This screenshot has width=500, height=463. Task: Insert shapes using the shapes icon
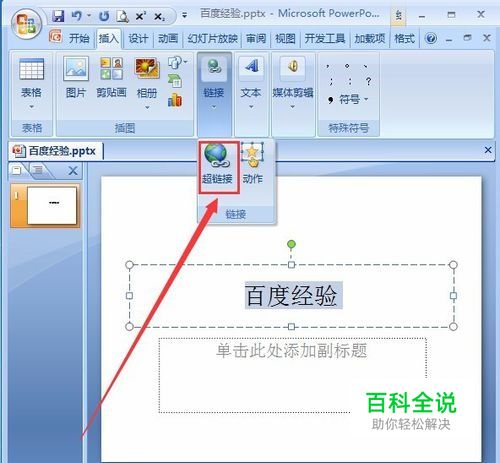[x=177, y=62]
